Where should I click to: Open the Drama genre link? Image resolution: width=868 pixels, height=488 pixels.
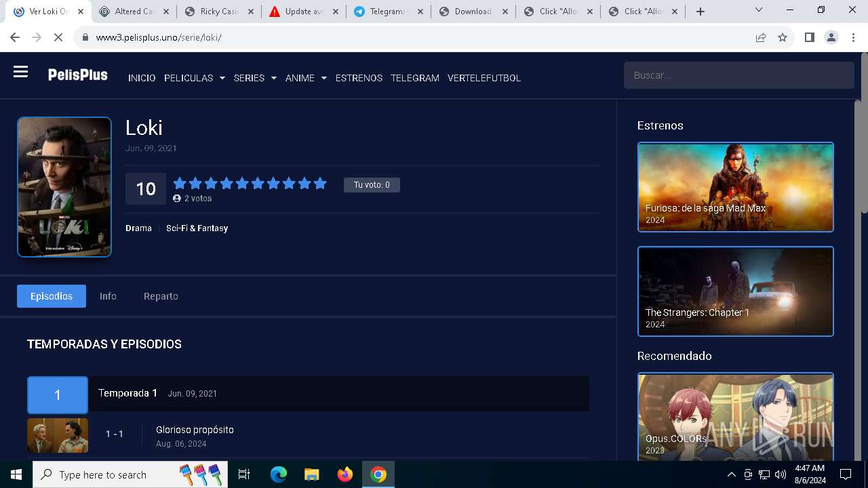coord(138,228)
